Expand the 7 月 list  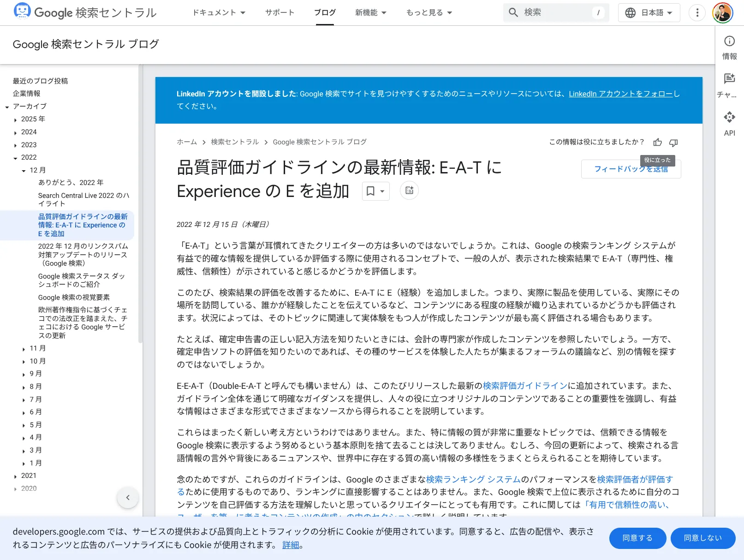pos(24,400)
